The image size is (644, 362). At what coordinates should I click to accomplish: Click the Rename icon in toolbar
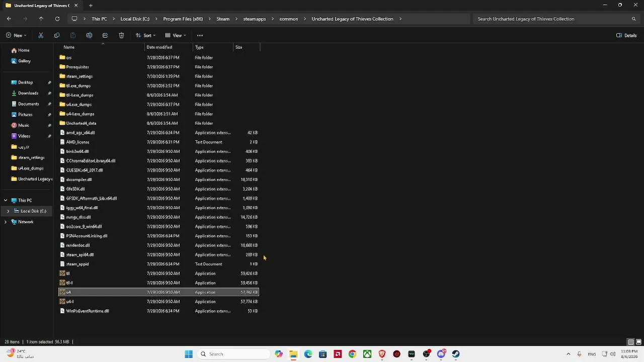pyautogui.click(x=89, y=35)
